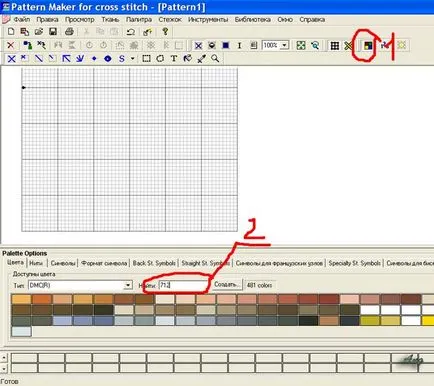Open the Стежок menu

pos(170,20)
